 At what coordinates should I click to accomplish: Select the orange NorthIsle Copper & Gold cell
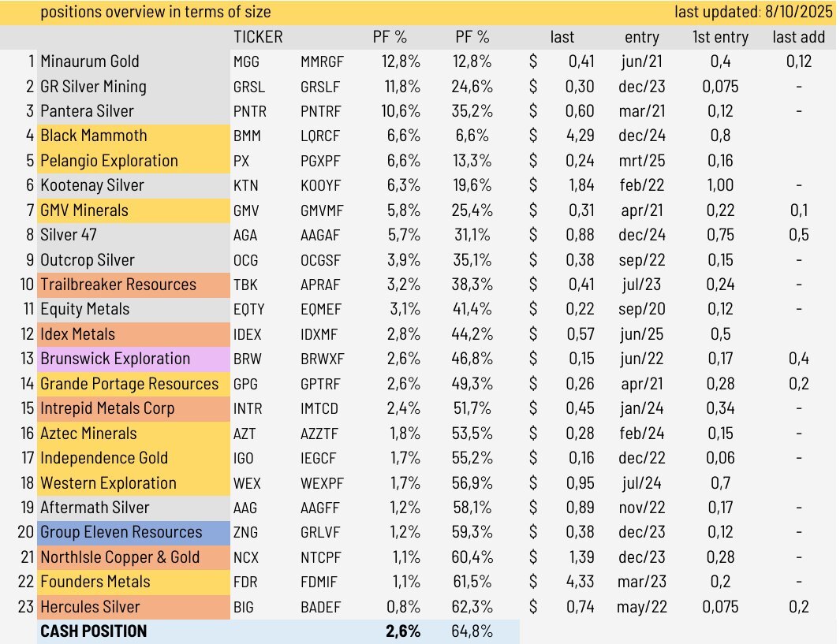coord(120,557)
